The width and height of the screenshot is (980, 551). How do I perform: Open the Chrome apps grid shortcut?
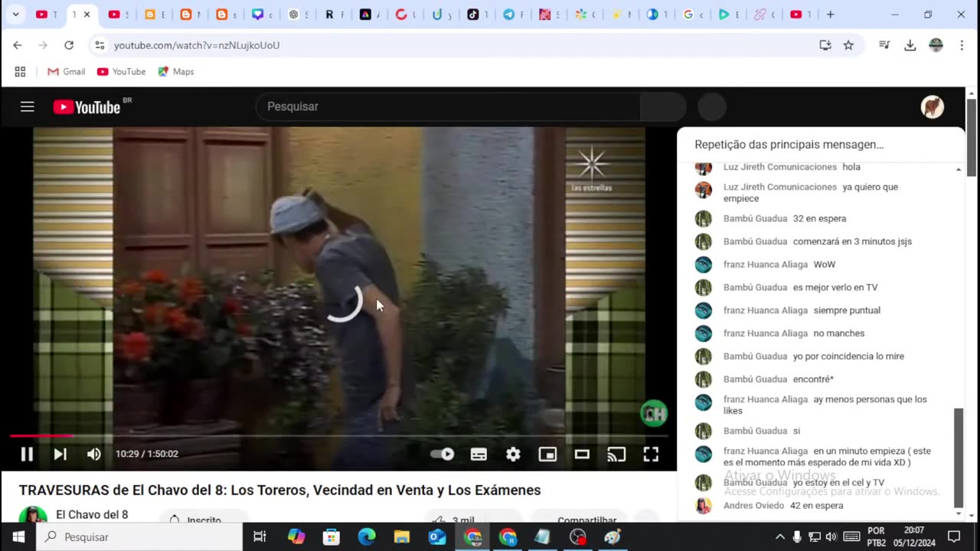point(20,71)
